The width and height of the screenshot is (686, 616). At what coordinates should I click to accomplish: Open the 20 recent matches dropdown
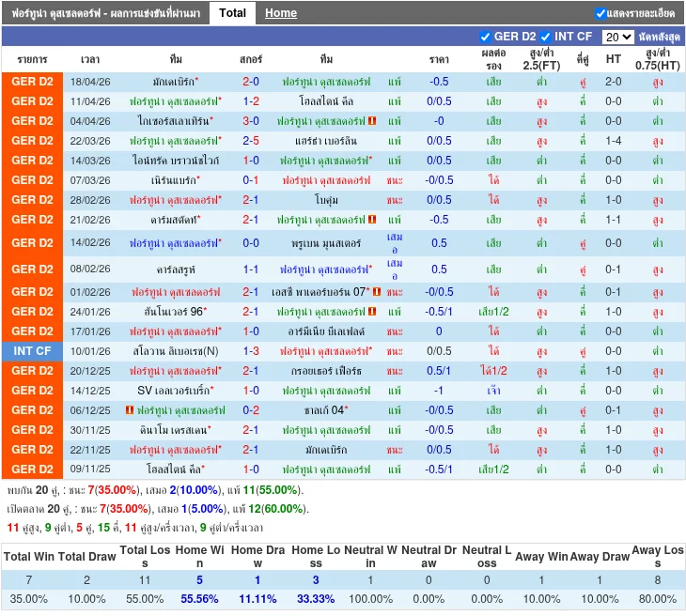617,37
